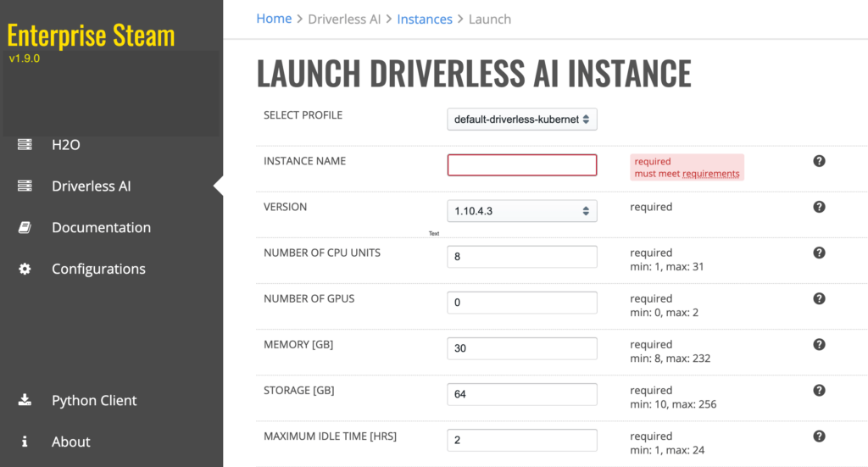Focus the Instance Name input field

tap(522, 165)
